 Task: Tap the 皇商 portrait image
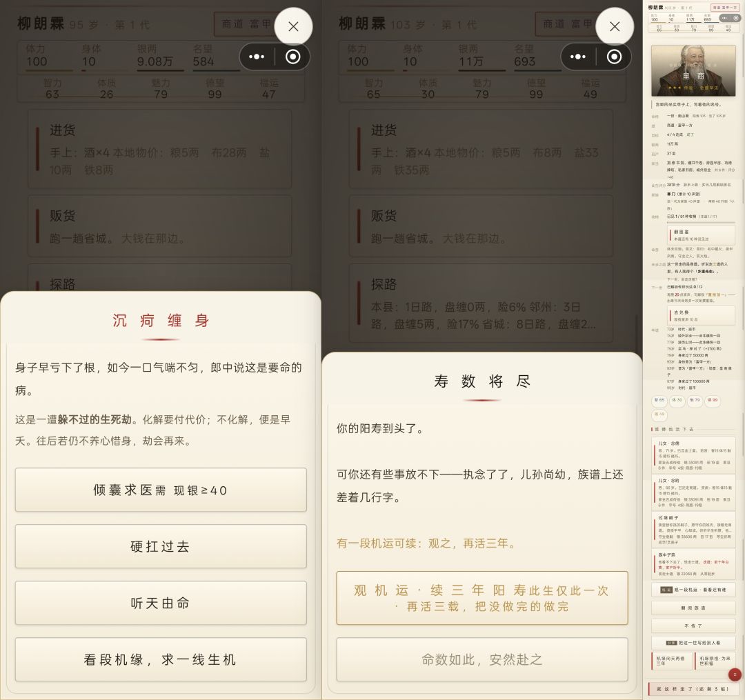pyautogui.click(x=693, y=70)
